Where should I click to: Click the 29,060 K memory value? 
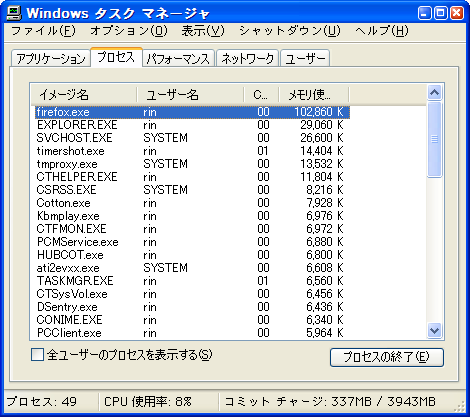click(322, 125)
